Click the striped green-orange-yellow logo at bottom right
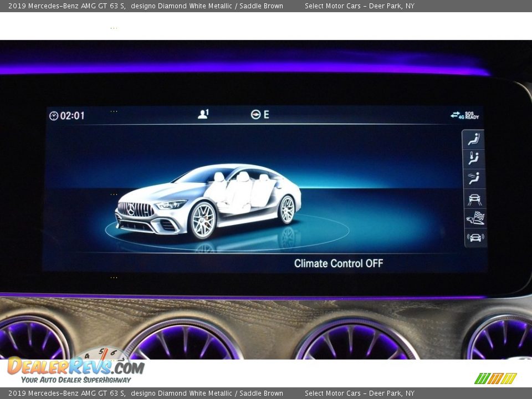Viewport: 532px width, 399px height. [x=495, y=378]
